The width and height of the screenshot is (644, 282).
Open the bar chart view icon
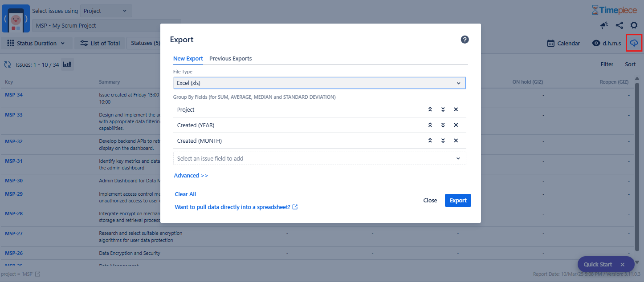67,64
